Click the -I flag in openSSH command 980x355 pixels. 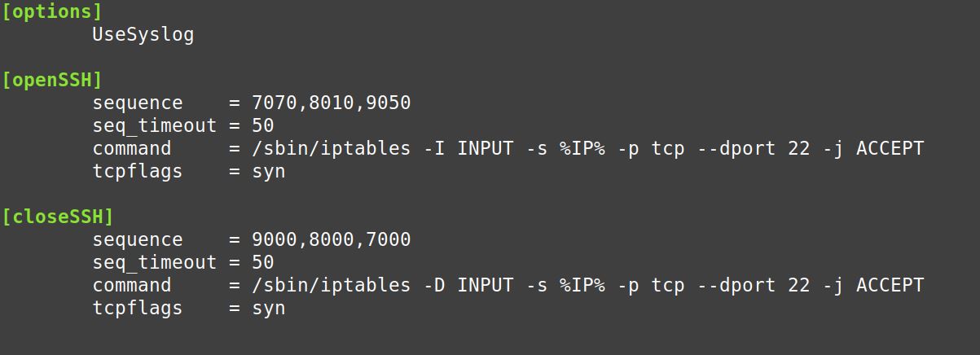pyautogui.click(x=433, y=149)
